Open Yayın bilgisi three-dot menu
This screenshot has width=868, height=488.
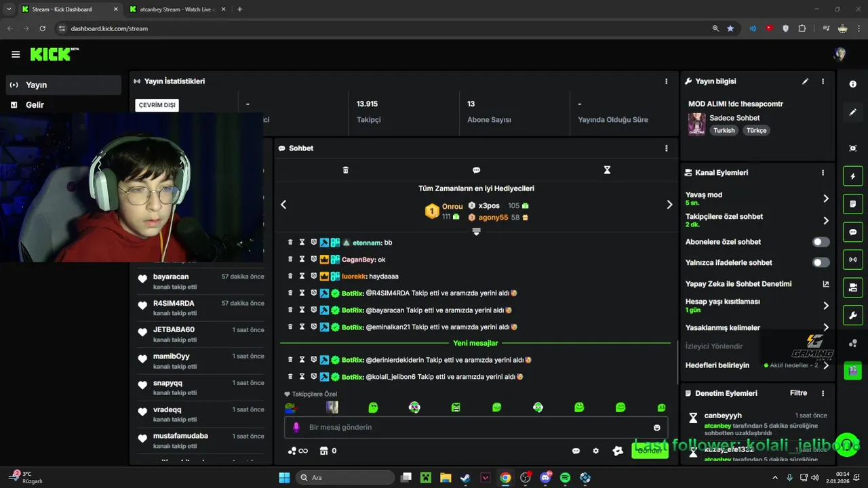click(823, 81)
